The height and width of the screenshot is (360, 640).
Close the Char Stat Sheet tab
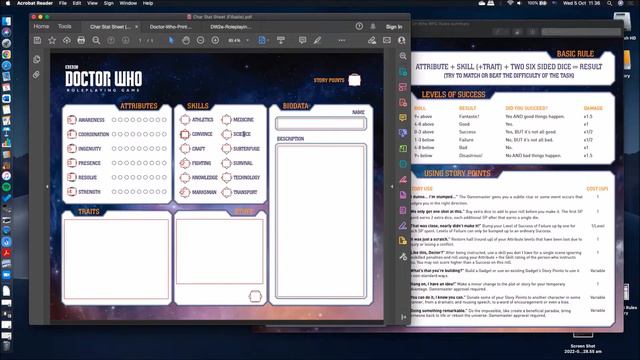(136, 27)
